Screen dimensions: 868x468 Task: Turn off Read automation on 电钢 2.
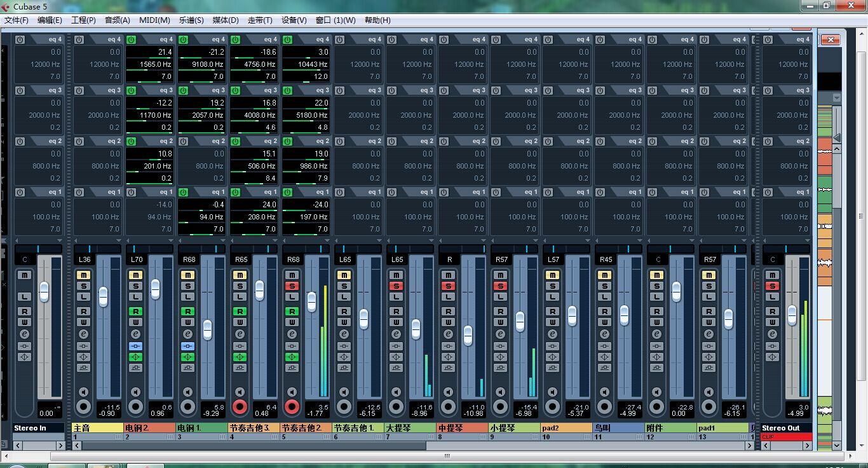point(135,311)
